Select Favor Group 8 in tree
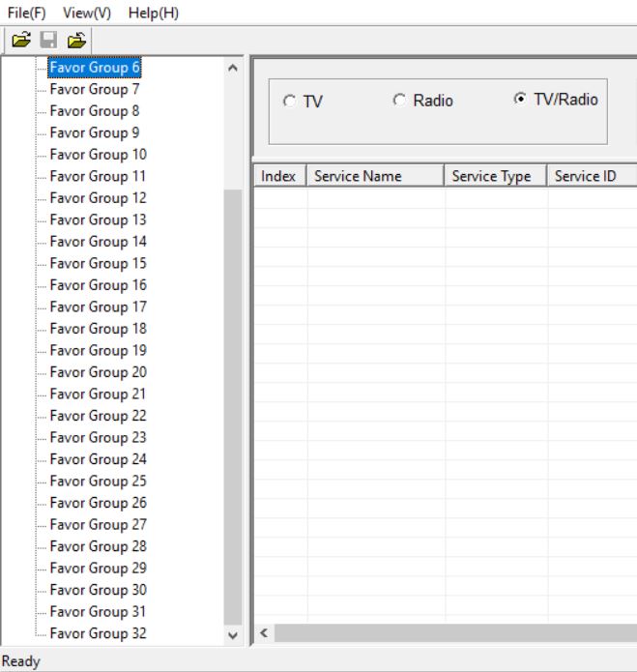The image size is (637, 672). coord(95,111)
